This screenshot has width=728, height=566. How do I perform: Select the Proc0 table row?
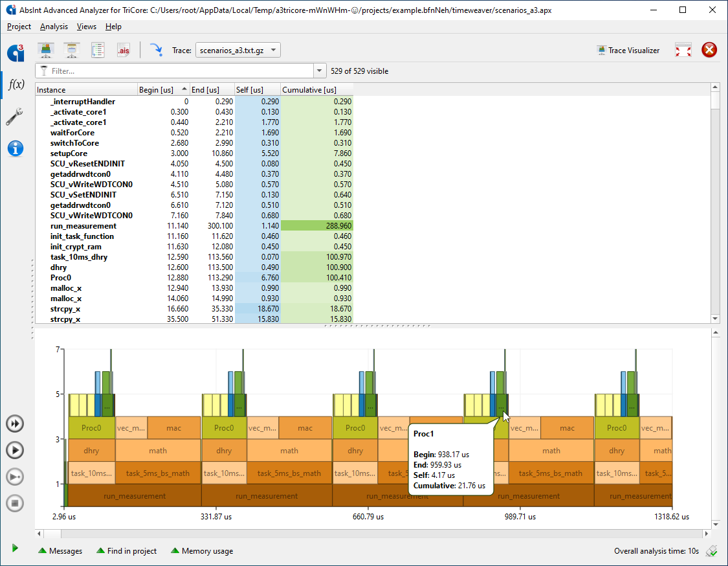(194, 277)
